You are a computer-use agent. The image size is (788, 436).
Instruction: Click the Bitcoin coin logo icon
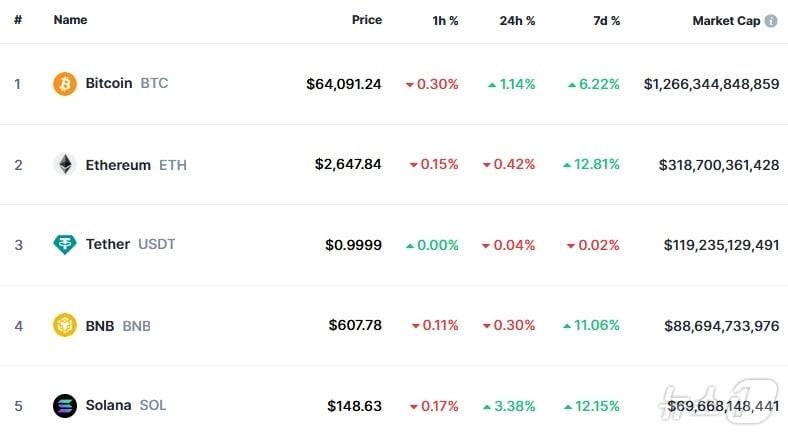pyautogui.click(x=65, y=84)
